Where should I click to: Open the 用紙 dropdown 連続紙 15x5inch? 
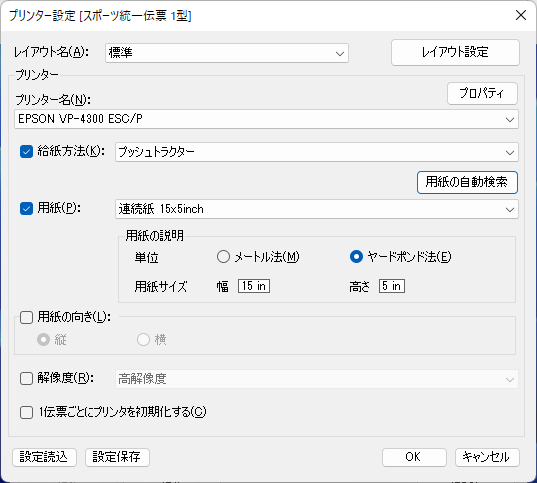317,209
